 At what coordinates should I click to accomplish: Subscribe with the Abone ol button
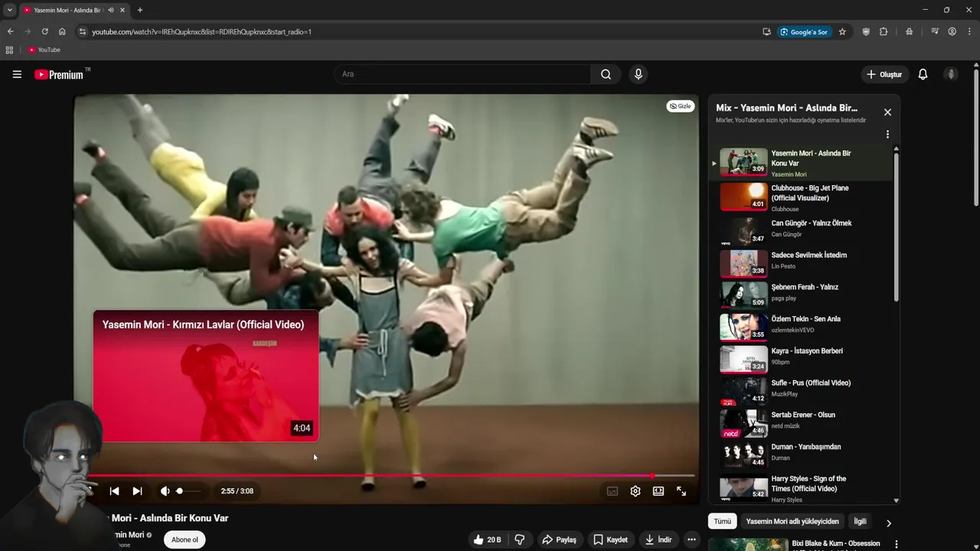[x=185, y=540]
